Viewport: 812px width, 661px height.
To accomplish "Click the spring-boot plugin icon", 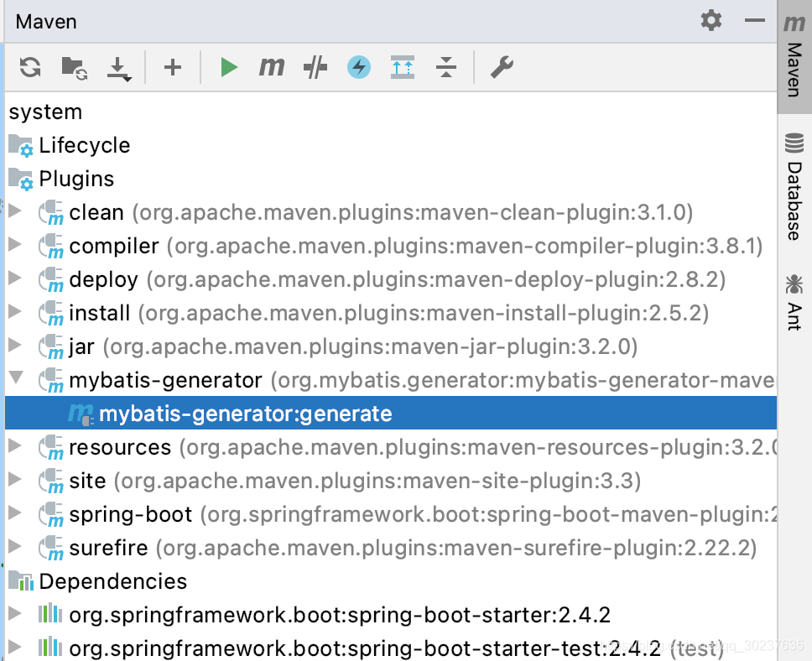I will coord(50,515).
